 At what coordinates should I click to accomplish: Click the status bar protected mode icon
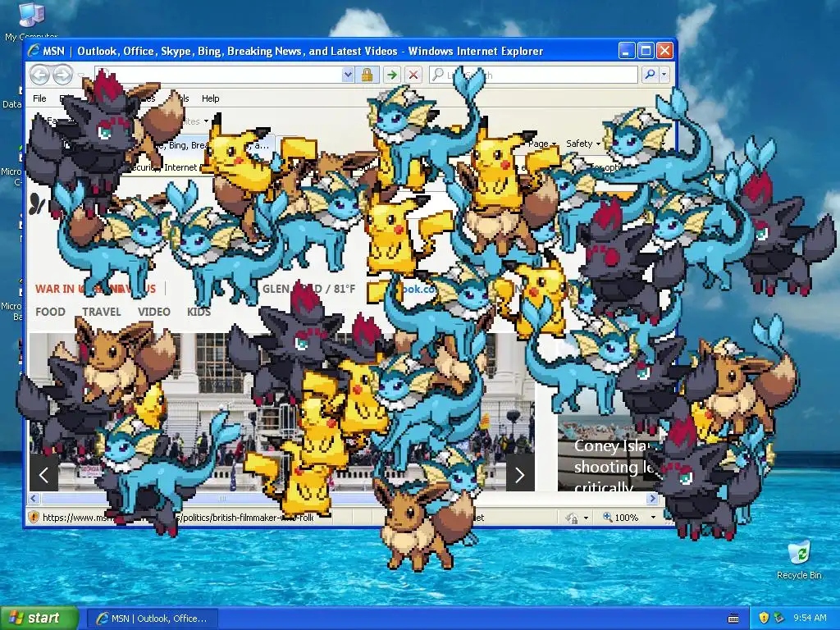pos(572,518)
